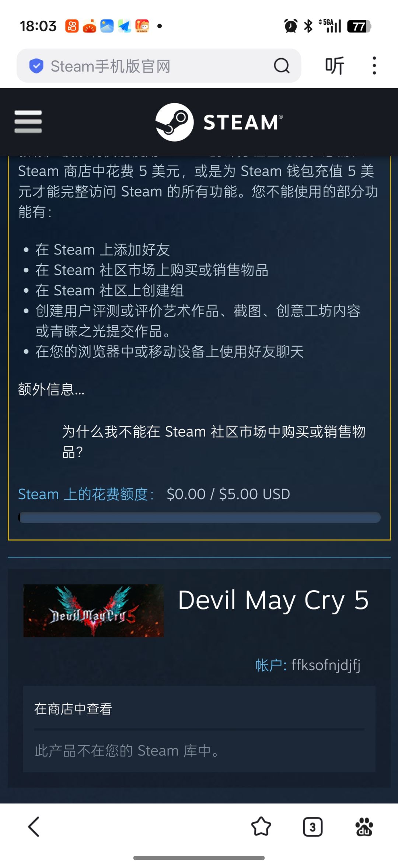
Task: Tap the Devil May Cry 5 thumbnail
Action: [94, 611]
